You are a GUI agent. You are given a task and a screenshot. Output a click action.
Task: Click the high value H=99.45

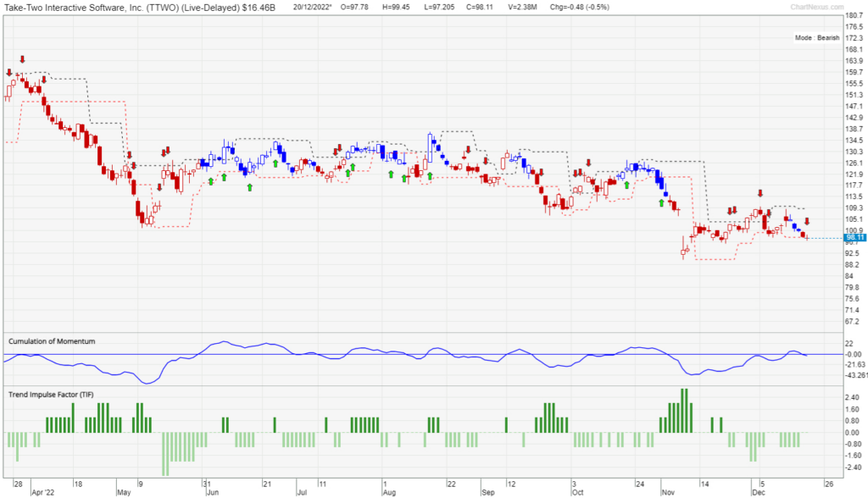[396, 7]
